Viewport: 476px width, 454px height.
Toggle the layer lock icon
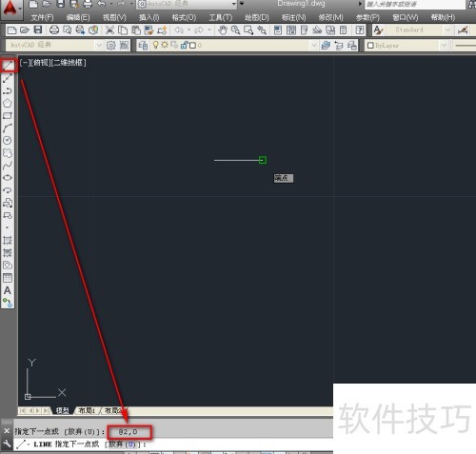pyautogui.click(x=184, y=46)
